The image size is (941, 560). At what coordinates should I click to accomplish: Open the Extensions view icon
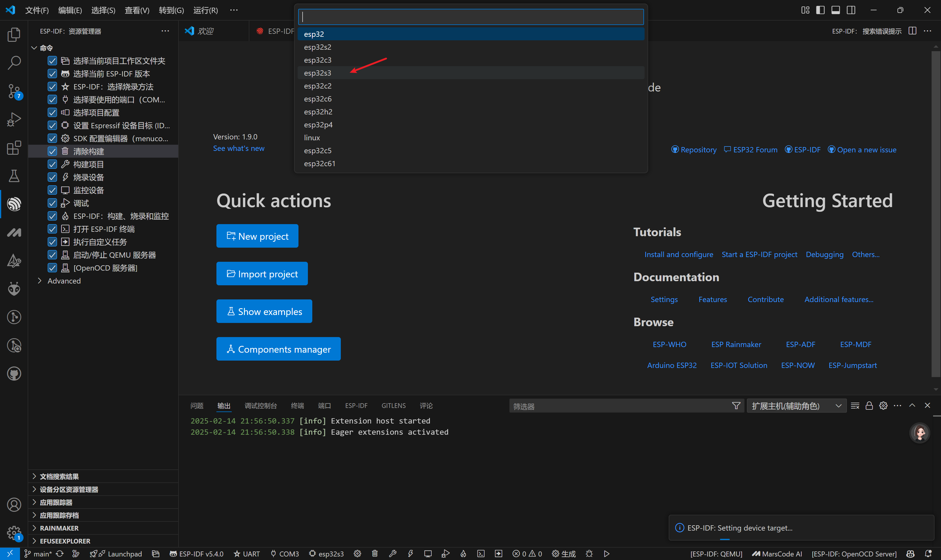(14, 148)
